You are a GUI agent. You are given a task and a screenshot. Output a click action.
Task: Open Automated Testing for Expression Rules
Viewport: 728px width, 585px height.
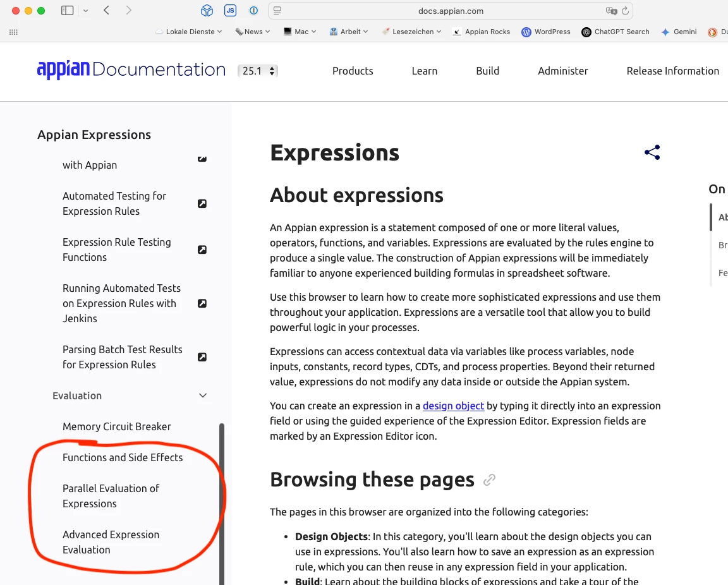coord(114,203)
